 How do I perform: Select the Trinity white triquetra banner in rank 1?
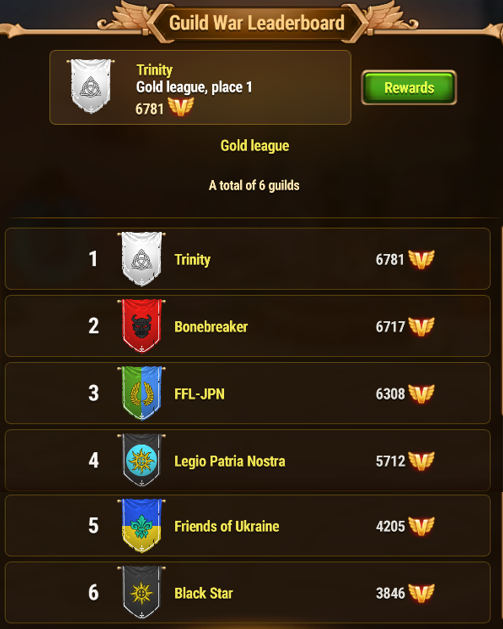coord(142,259)
